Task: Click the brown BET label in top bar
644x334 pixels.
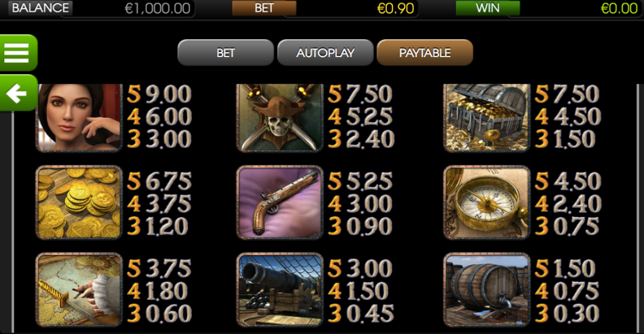Action: pos(264,8)
